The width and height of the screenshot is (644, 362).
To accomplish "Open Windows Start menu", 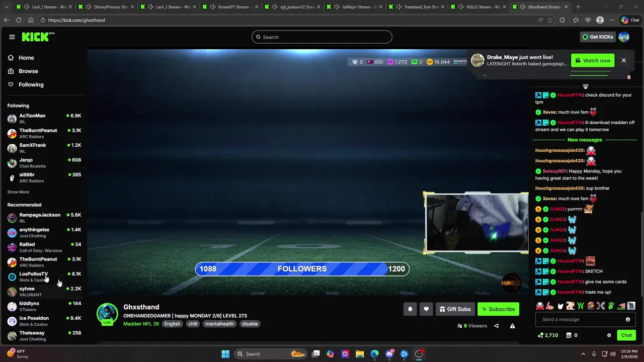I will [225, 354].
